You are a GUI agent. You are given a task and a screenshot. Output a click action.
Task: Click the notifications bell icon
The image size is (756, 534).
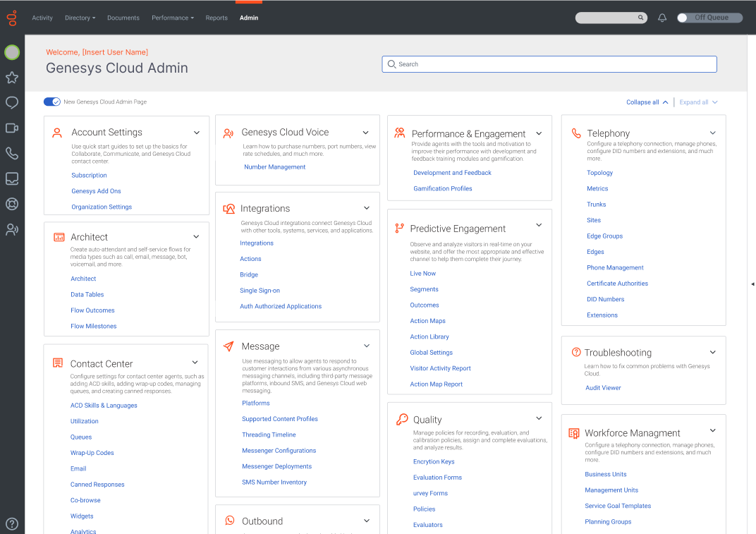click(662, 18)
